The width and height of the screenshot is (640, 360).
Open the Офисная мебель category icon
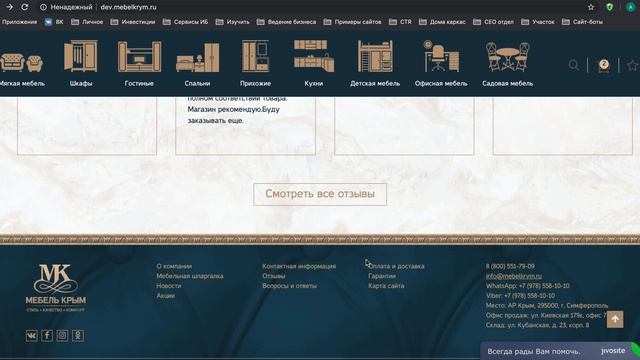click(x=441, y=56)
